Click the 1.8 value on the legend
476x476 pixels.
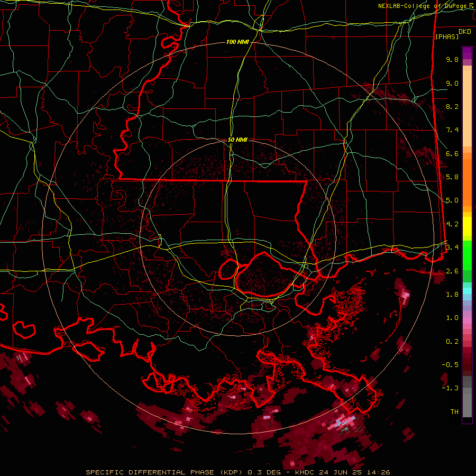(x=452, y=294)
